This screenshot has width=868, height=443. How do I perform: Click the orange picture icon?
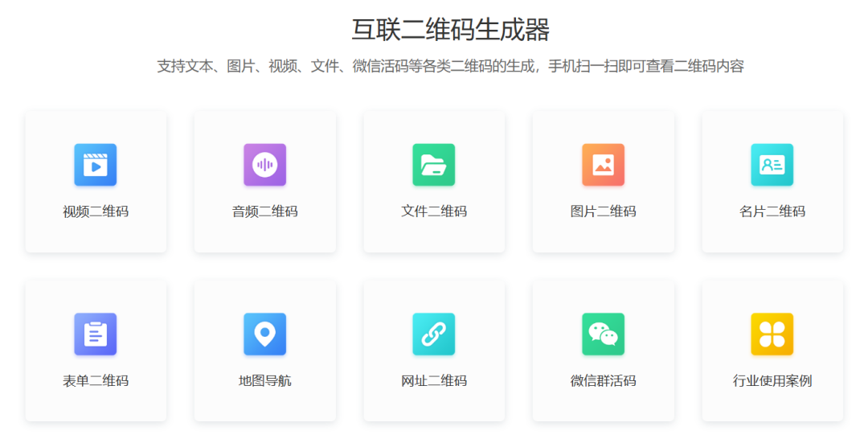point(603,165)
